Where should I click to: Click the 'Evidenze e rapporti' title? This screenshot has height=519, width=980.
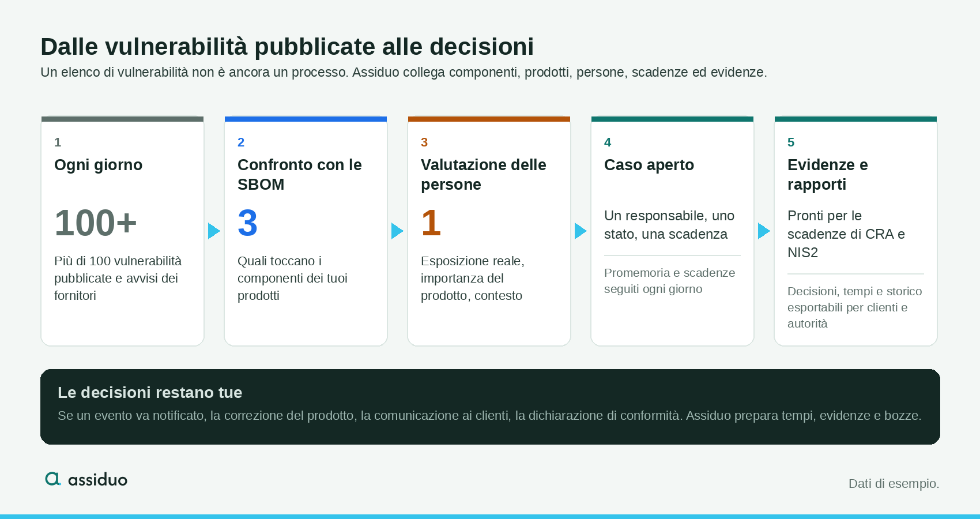(828, 175)
